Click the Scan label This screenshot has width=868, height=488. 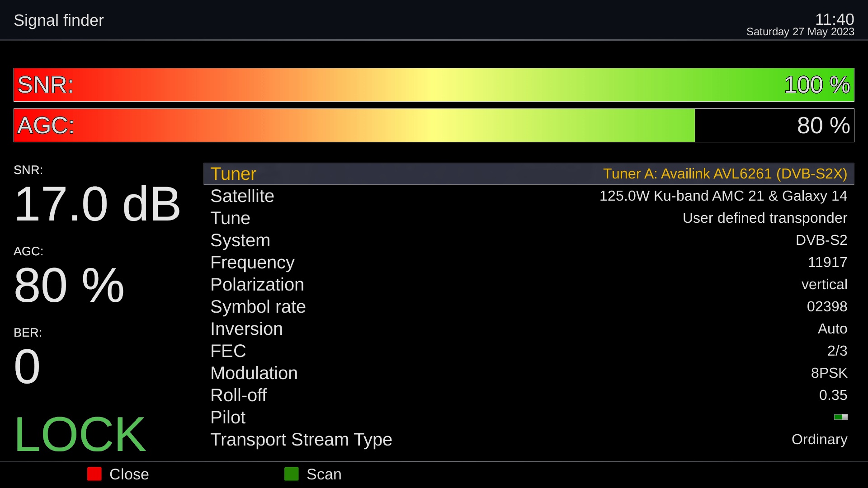click(324, 474)
